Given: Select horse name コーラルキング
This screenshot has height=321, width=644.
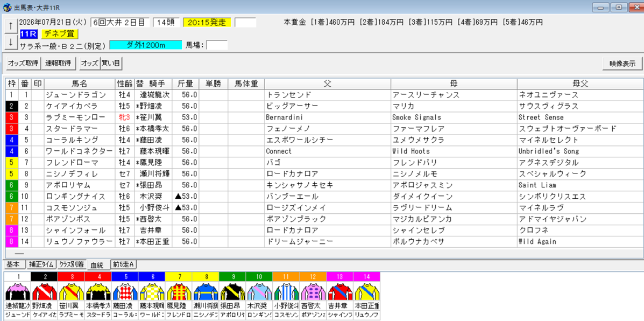Looking at the screenshot, I should 72,139.
